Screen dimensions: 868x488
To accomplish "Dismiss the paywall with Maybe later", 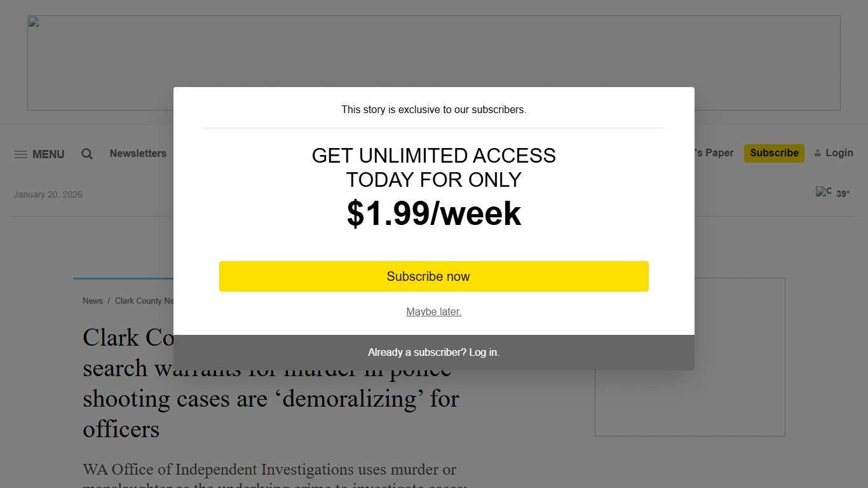I will 433,311.
